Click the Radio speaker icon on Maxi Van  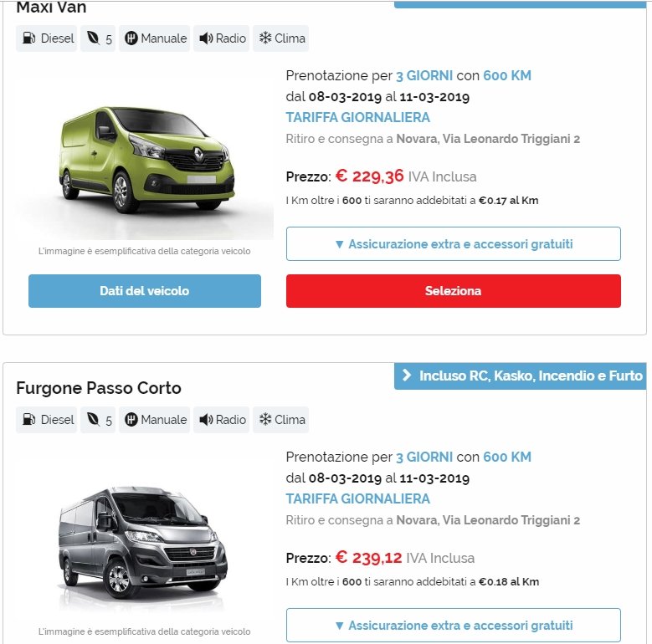coord(206,38)
